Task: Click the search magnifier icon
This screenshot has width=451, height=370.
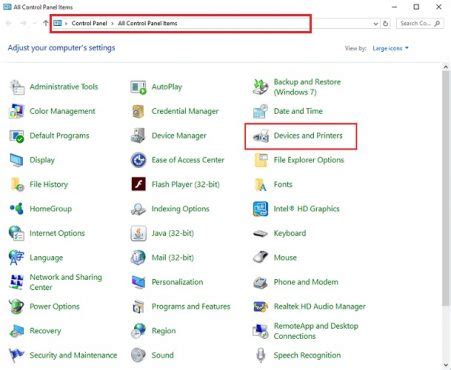Action: pos(437,23)
